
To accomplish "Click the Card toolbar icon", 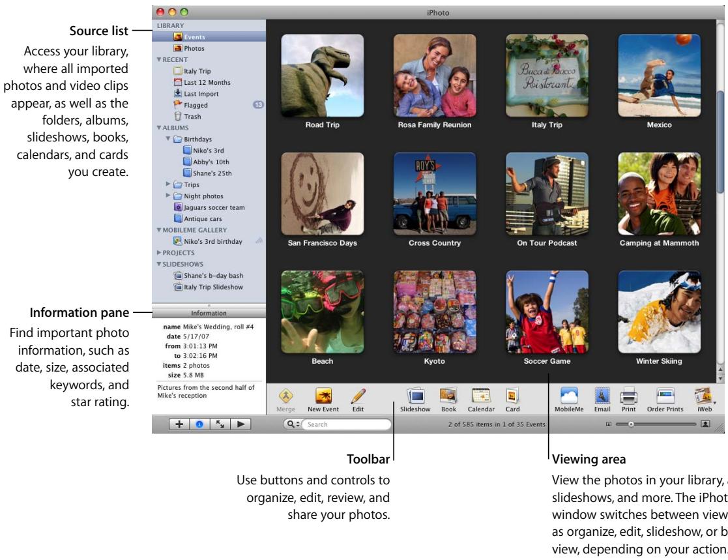I will coord(512,400).
